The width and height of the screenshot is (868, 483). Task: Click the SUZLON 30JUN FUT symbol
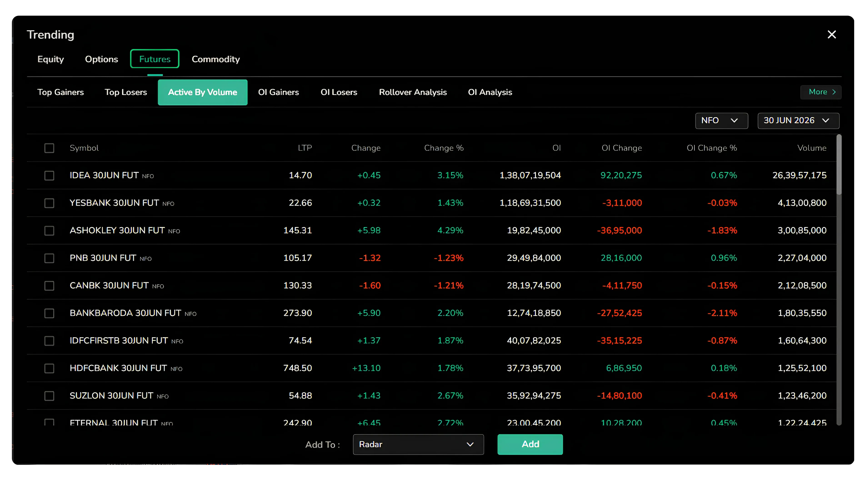pyautogui.click(x=112, y=396)
